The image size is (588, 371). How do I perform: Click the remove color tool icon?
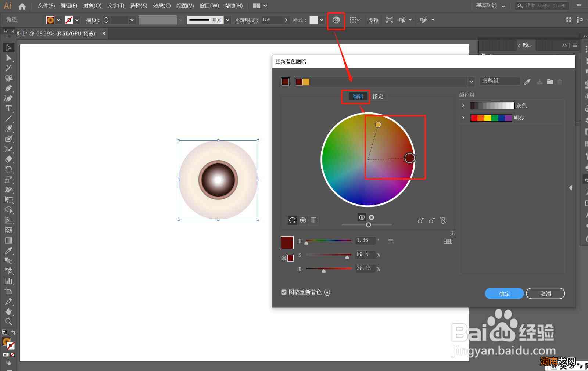(432, 220)
